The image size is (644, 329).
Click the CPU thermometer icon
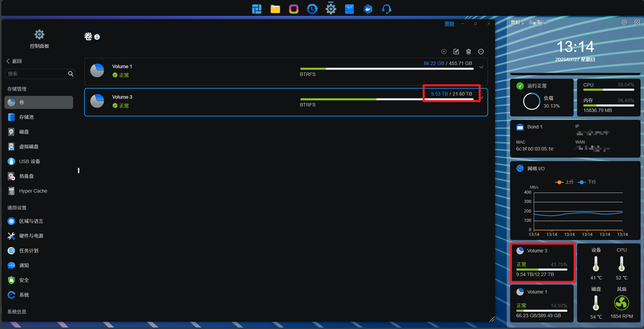tap(622, 264)
